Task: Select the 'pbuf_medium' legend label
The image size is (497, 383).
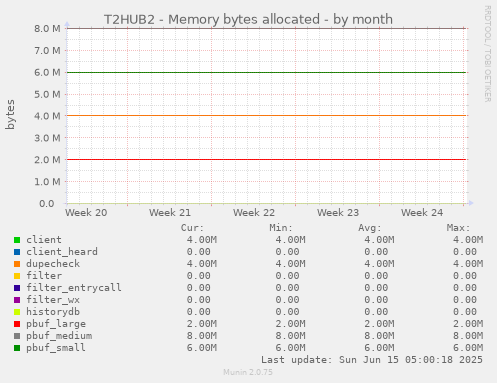Action: (59, 336)
